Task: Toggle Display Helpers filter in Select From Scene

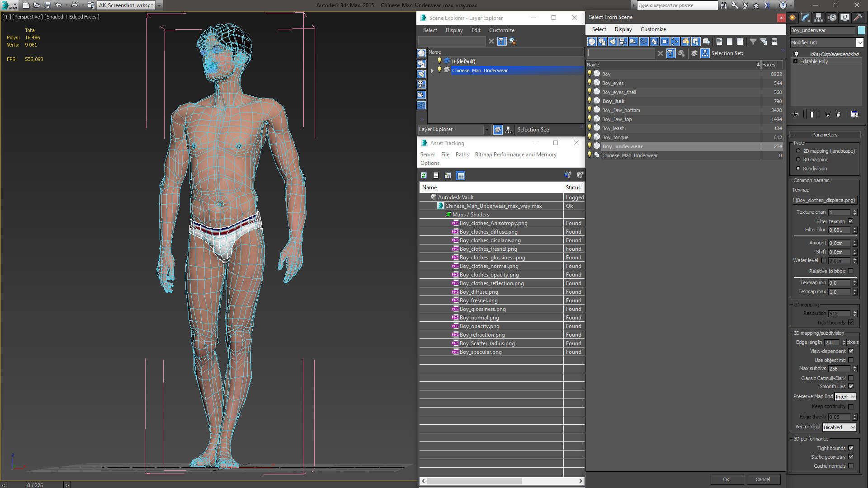Action: pyautogui.click(x=633, y=42)
